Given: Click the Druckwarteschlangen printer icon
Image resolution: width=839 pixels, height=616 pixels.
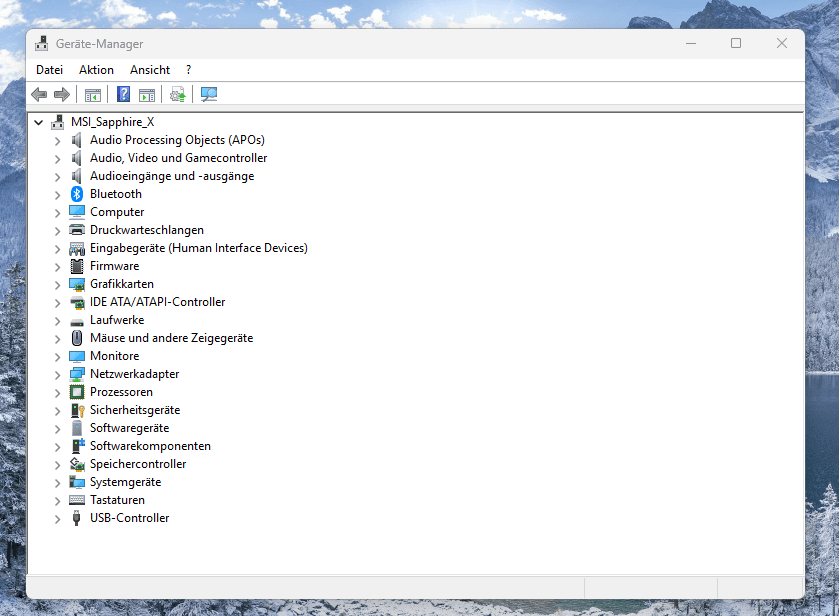Looking at the screenshot, I should 77,230.
